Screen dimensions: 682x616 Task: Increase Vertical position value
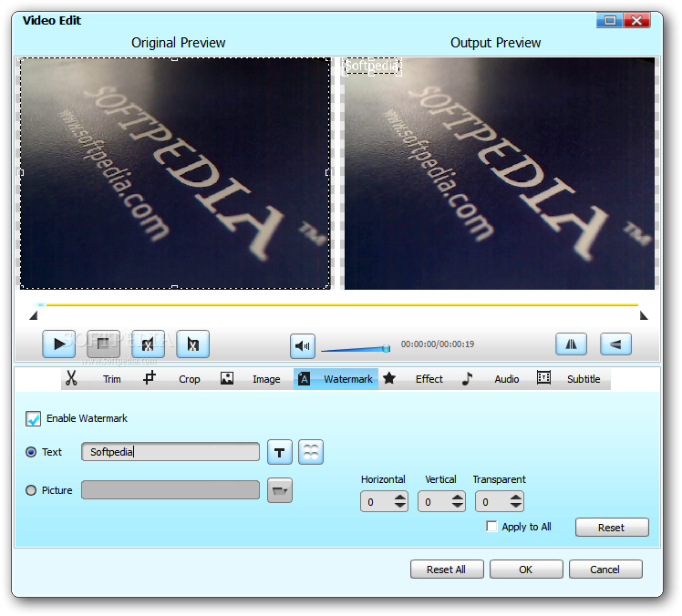458,498
